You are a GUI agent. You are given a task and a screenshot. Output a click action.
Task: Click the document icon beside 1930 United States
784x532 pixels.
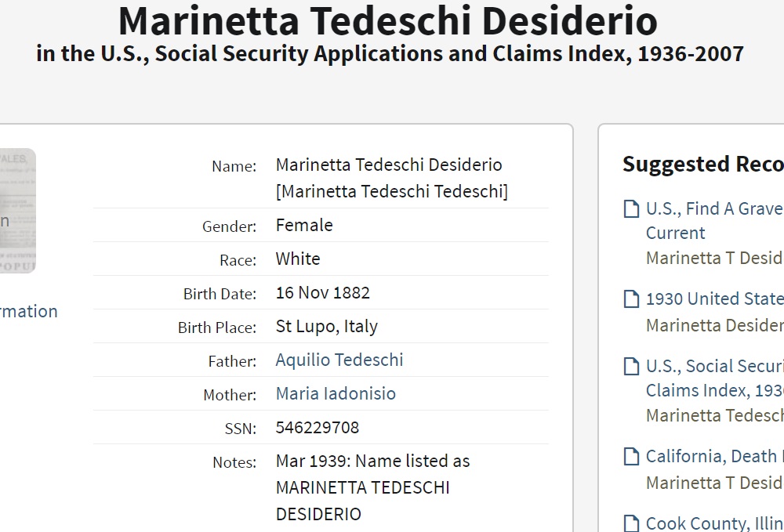(x=631, y=299)
